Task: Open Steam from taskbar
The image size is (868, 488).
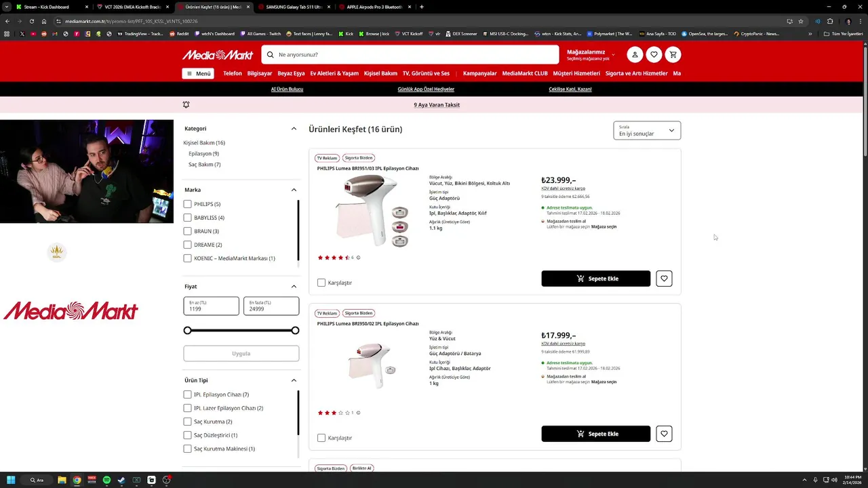Action: click(121, 480)
